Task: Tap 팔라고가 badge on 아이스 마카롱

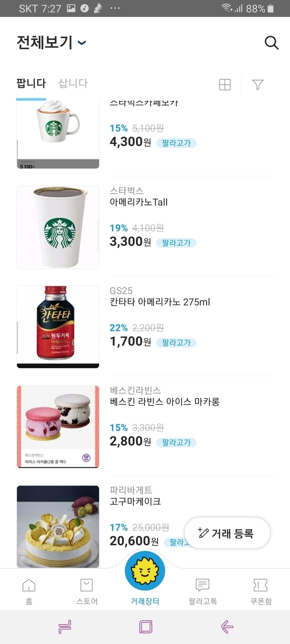Action: point(176,442)
